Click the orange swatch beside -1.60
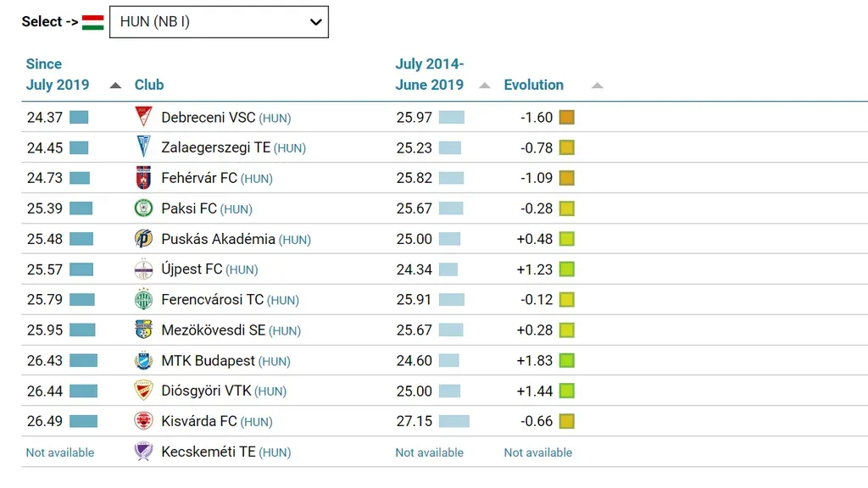This screenshot has width=868, height=488. pyautogui.click(x=567, y=117)
